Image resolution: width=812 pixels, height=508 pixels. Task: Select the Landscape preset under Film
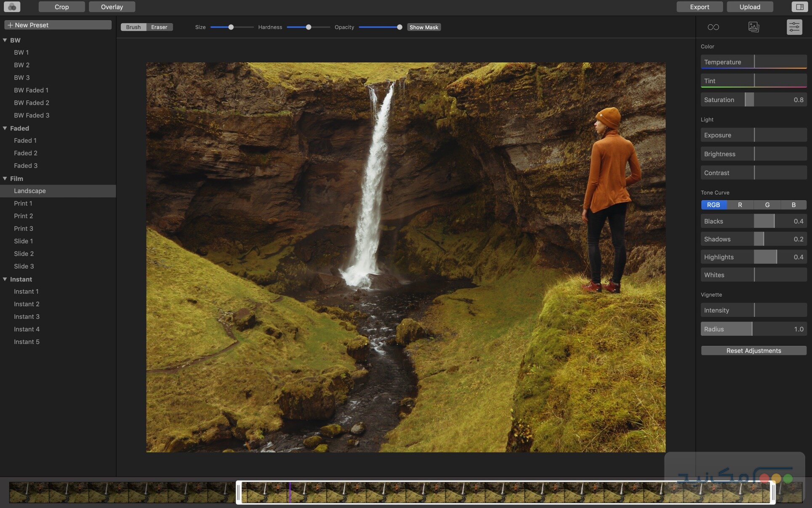coord(30,190)
